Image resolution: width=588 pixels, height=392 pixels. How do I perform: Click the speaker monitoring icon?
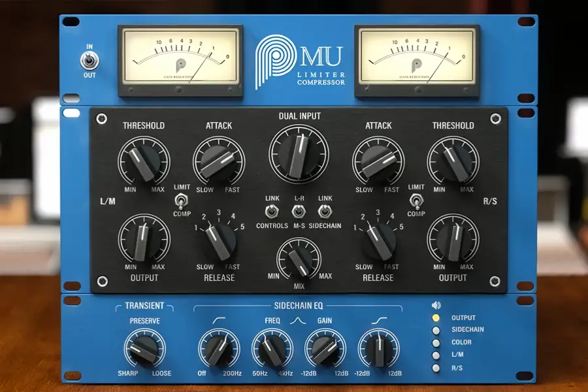[436, 305]
